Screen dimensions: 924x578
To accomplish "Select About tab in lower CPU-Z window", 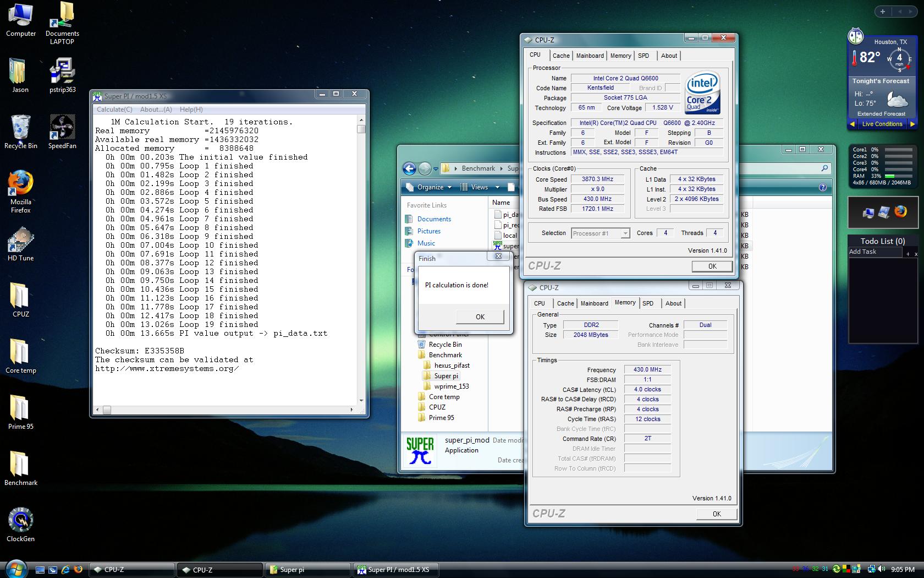I will [x=673, y=303].
